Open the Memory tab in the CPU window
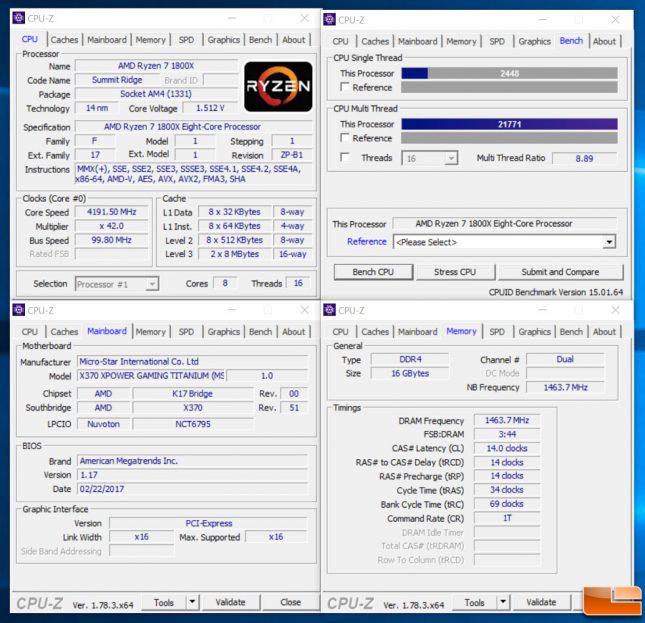The width and height of the screenshot is (645, 623). [151, 40]
